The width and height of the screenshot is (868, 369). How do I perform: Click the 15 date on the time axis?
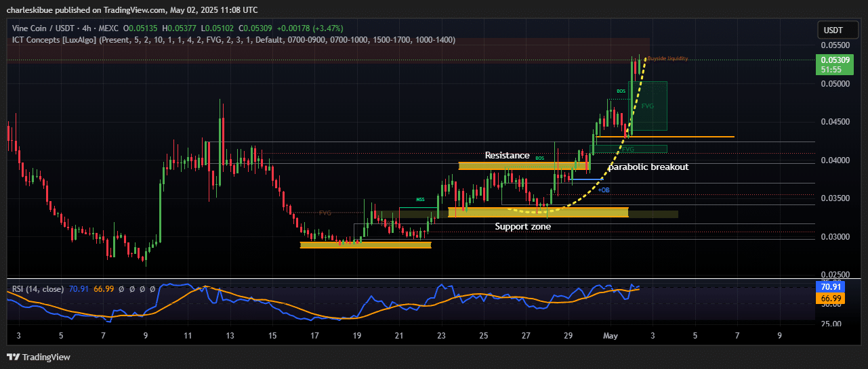click(x=272, y=336)
